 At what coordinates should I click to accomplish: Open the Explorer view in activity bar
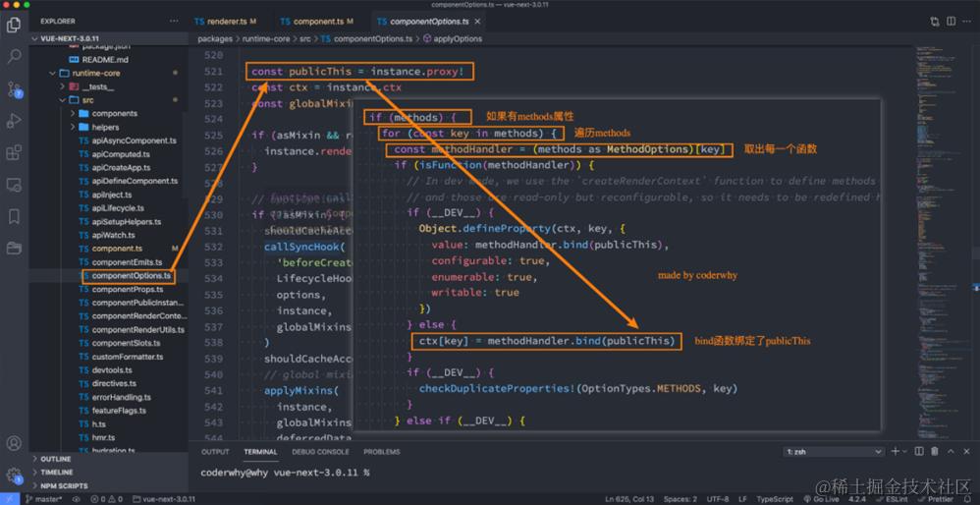tap(14, 25)
